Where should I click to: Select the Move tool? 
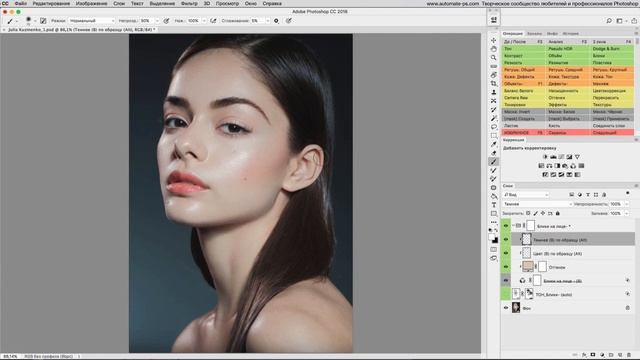click(x=493, y=40)
